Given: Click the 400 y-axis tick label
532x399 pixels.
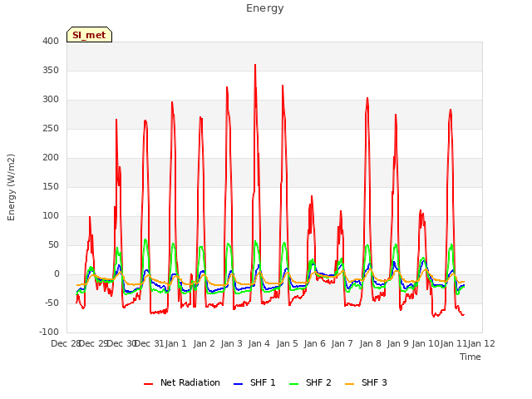Looking at the screenshot, I should point(51,41).
